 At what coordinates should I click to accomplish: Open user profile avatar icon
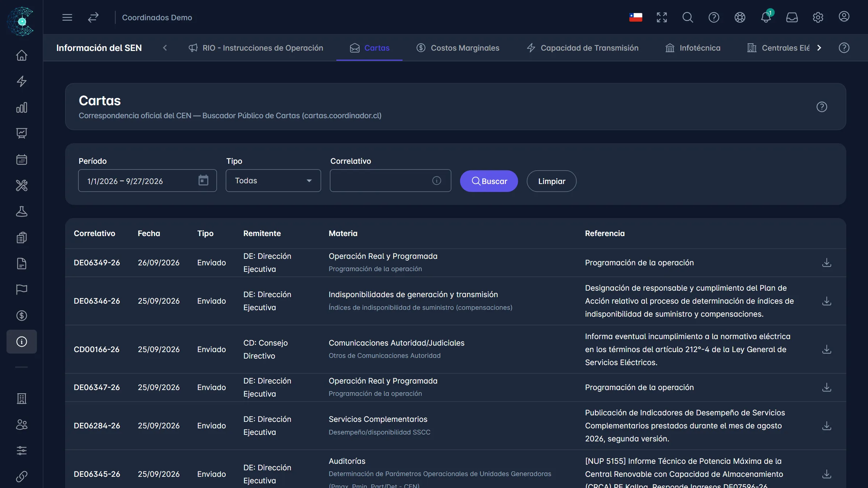click(x=844, y=17)
